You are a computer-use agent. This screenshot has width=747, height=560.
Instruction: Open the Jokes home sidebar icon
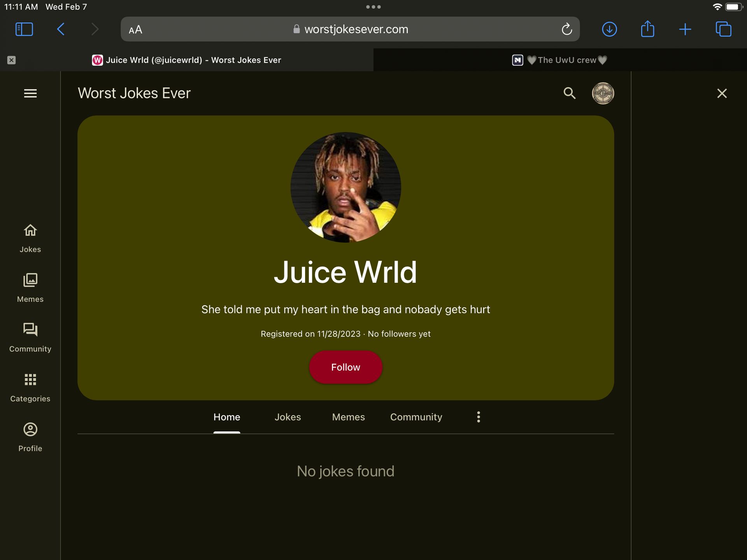pos(30,238)
